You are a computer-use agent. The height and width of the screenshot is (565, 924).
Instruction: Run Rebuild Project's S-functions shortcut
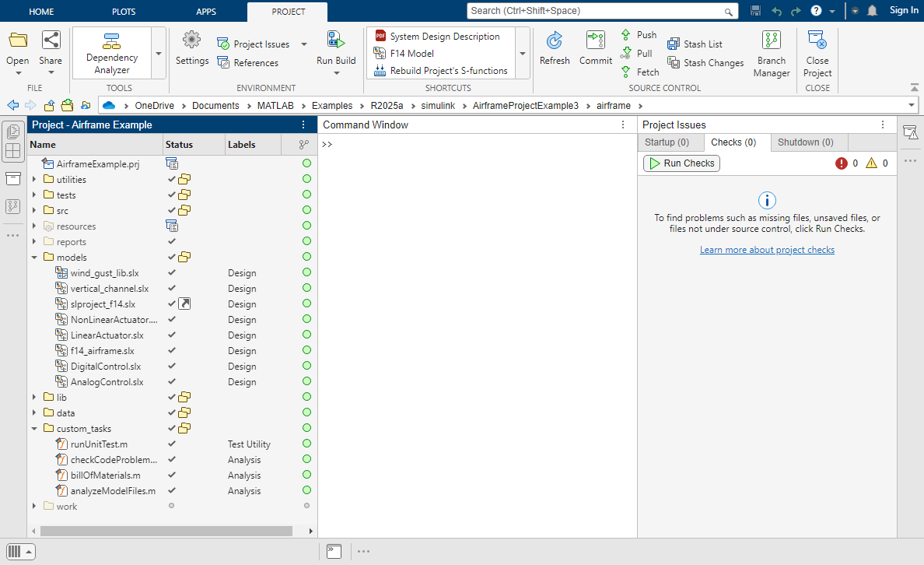[x=441, y=71]
